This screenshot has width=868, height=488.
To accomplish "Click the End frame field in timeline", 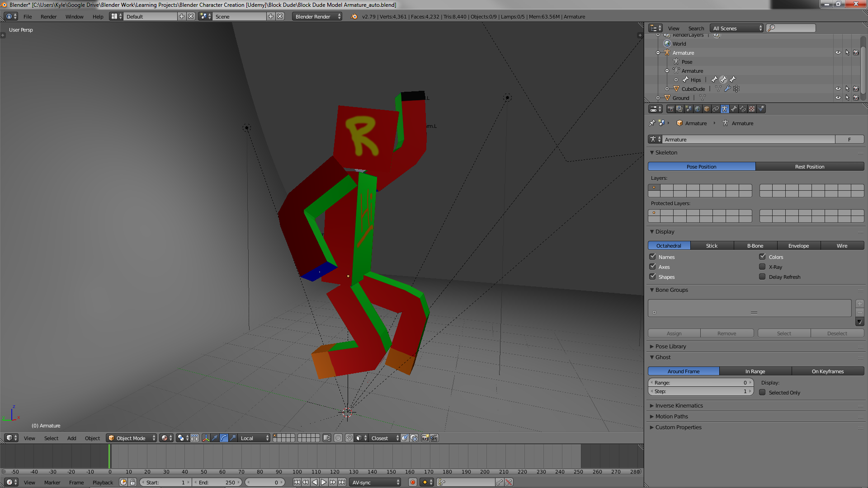I will click(x=217, y=482).
